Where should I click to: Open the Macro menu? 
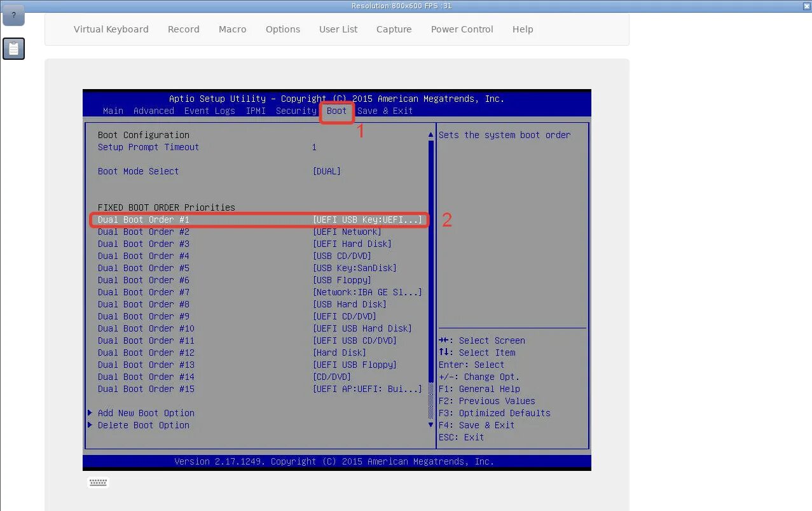(233, 29)
